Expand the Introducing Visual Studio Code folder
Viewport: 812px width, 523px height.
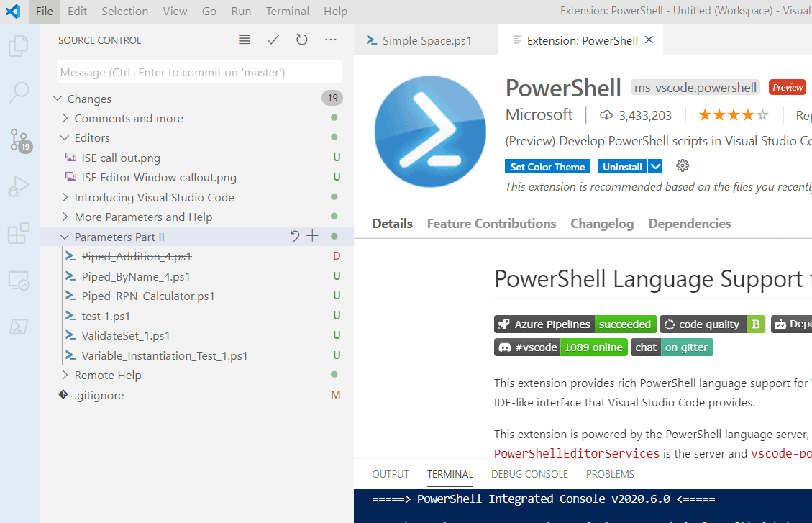tap(65, 197)
